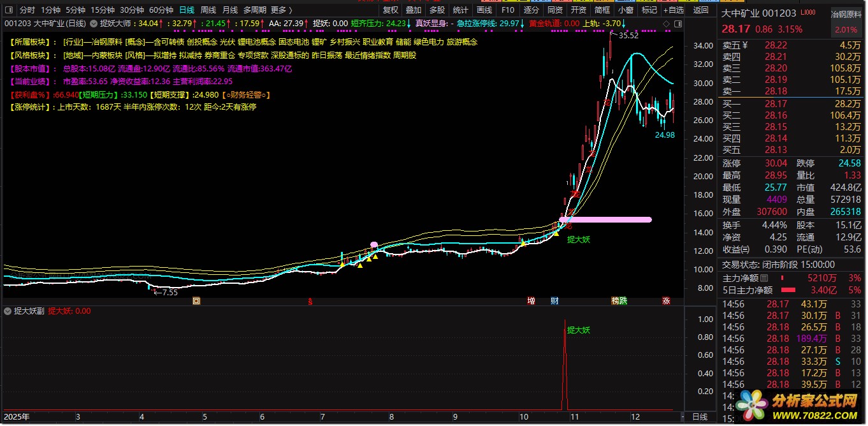Click the 涨 event marker icon
Screen dimensions: 868x426
click(666, 301)
